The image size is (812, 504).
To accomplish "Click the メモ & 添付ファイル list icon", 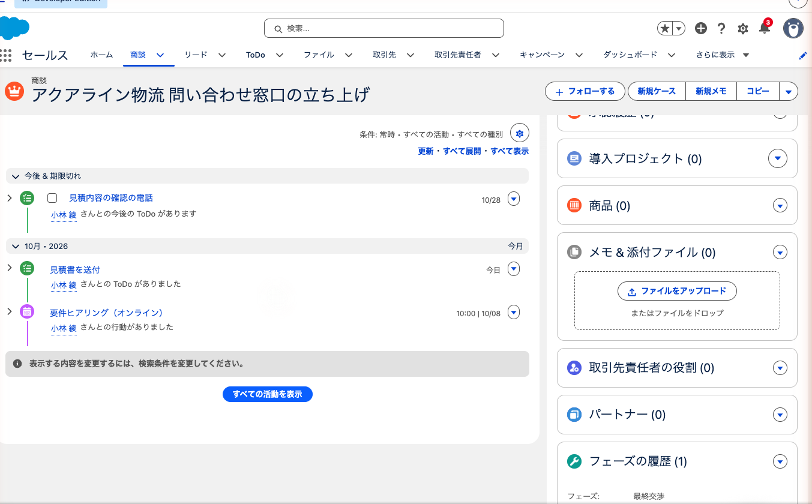I will click(574, 253).
